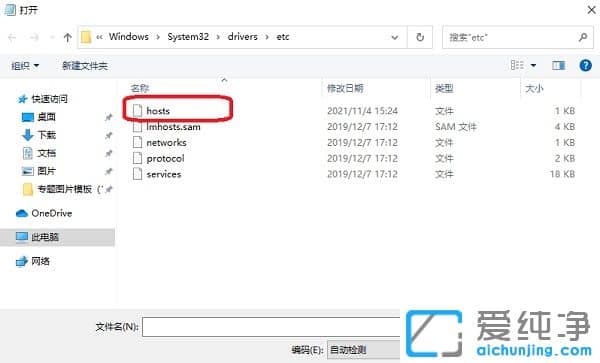Open 专题图片模板 folder in sidebar
Image resolution: width=600 pixels, height=363 pixels.
[x=65, y=189]
